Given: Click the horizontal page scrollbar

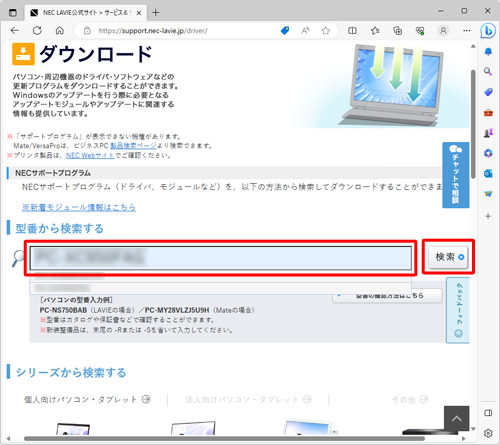Looking at the screenshot, I should point(224,439).
